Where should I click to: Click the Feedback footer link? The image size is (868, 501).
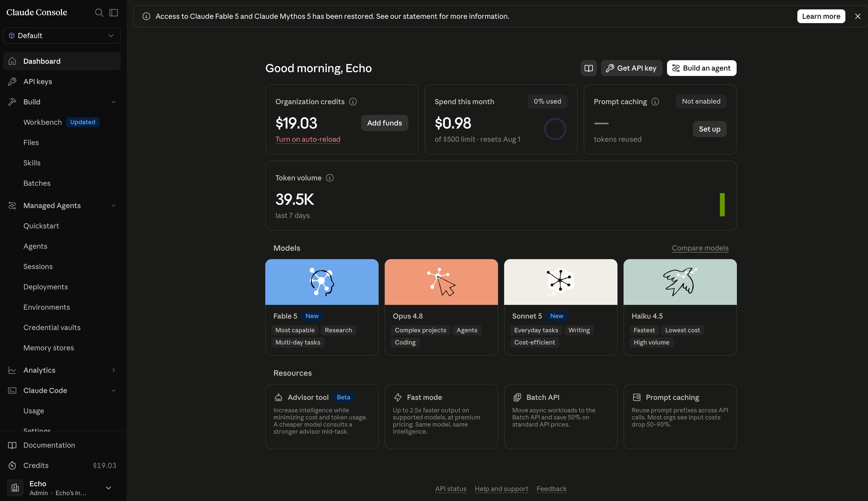point(551,489)
